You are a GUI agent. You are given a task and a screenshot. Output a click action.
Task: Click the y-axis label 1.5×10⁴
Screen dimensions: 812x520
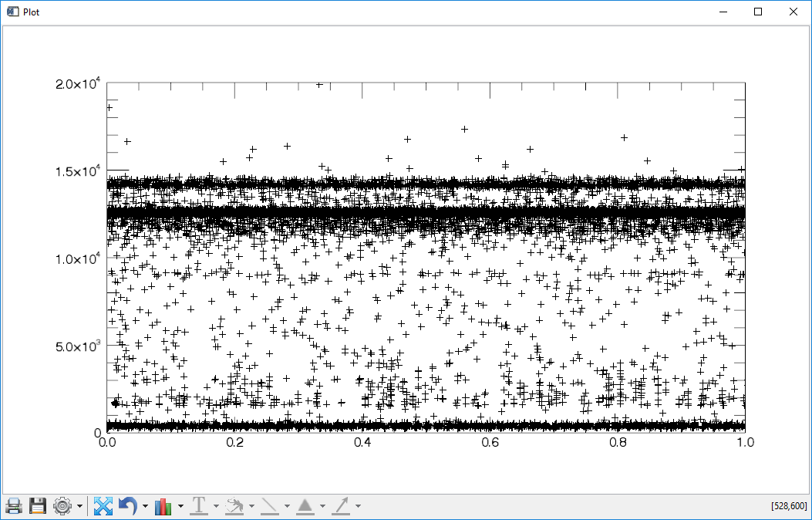coord(78,170)
